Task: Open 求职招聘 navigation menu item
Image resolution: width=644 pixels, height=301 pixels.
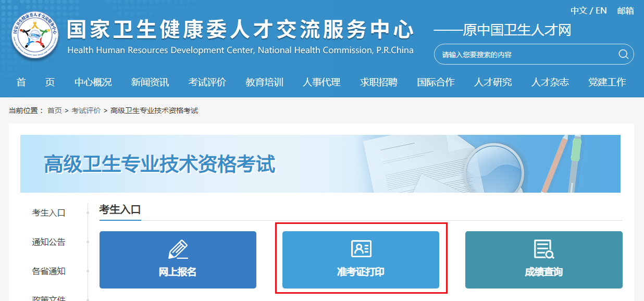Action: pyautogui.click(x=379, y=82)
